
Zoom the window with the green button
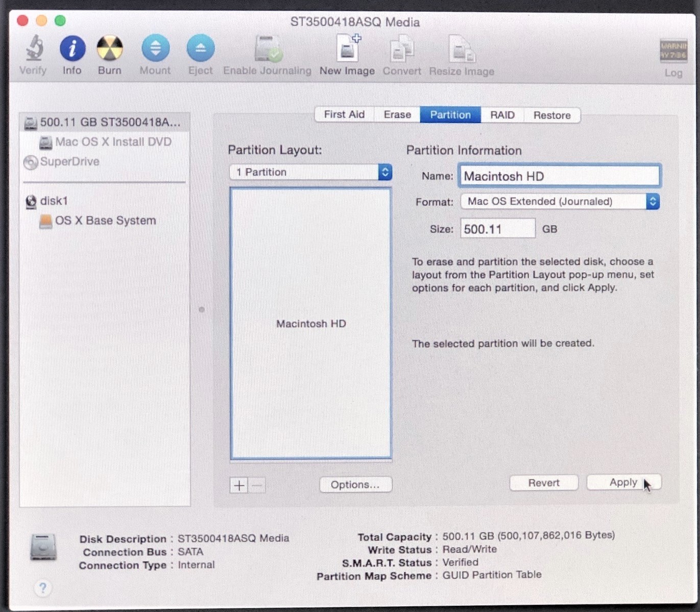pos(60,20)
